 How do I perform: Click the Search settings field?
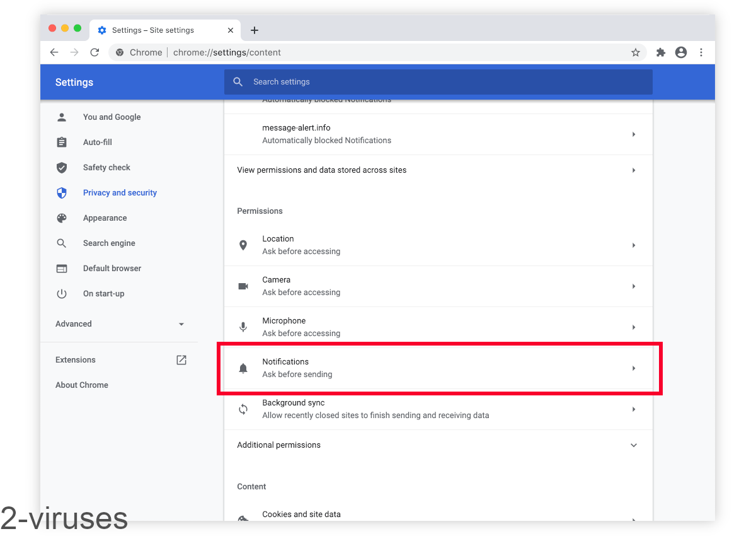(x=441, y=82)
